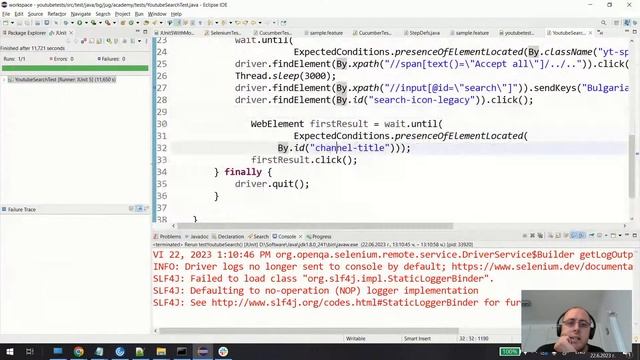
Task: Open the Edit menu
Action: click(19, 14)
